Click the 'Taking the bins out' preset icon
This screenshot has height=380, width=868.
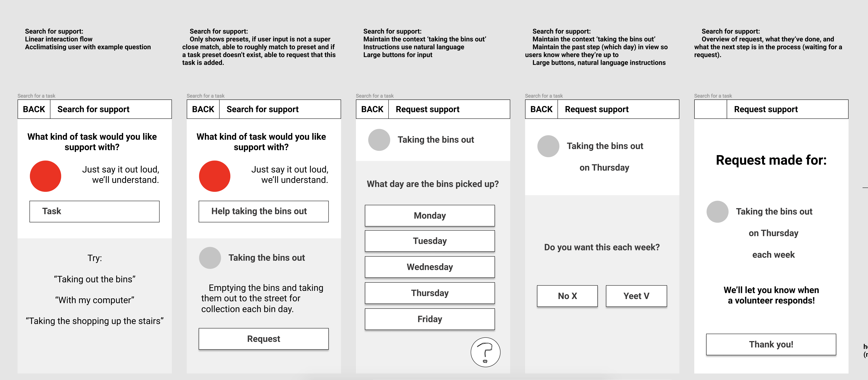click(x=210, y=258)
